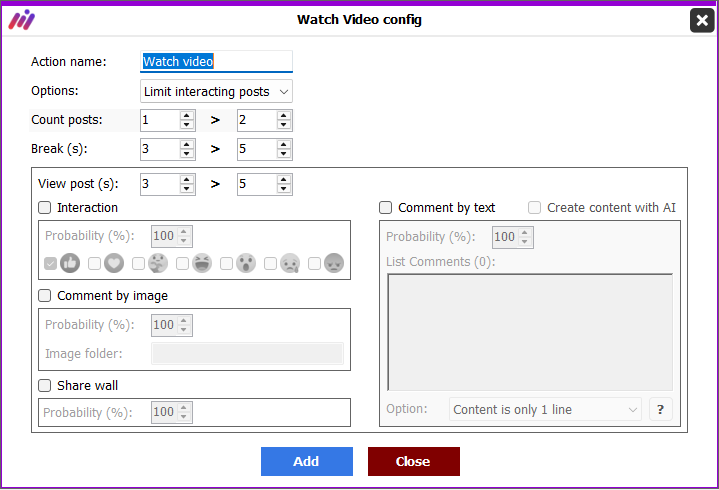Click the app logo in title bar
The image size is (719, 490).
coord(22,20)
